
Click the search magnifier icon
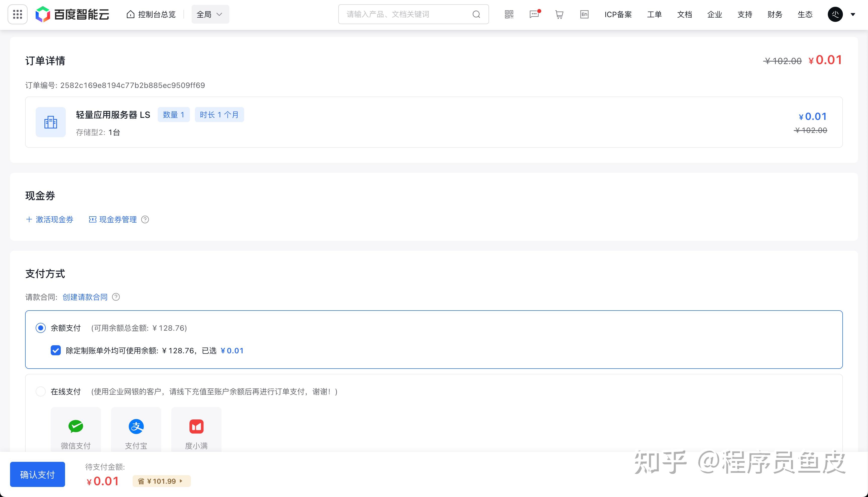476,14
